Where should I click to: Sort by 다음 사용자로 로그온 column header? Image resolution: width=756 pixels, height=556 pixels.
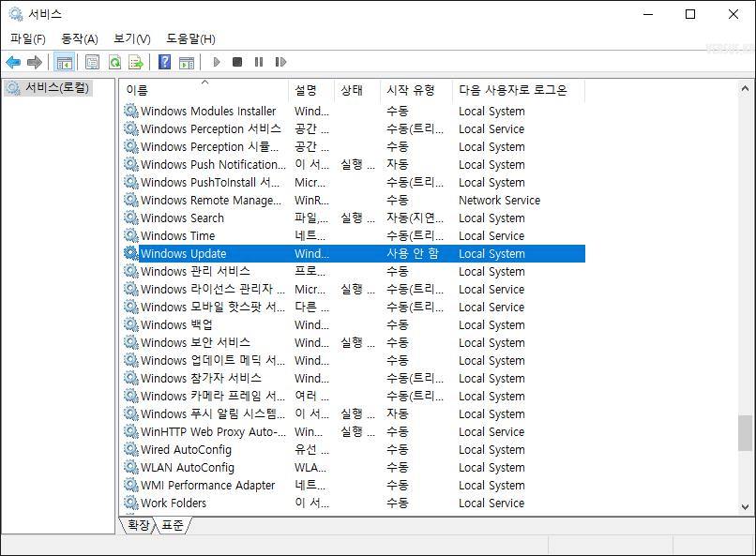pyautogui.click(x=519, y=90)
